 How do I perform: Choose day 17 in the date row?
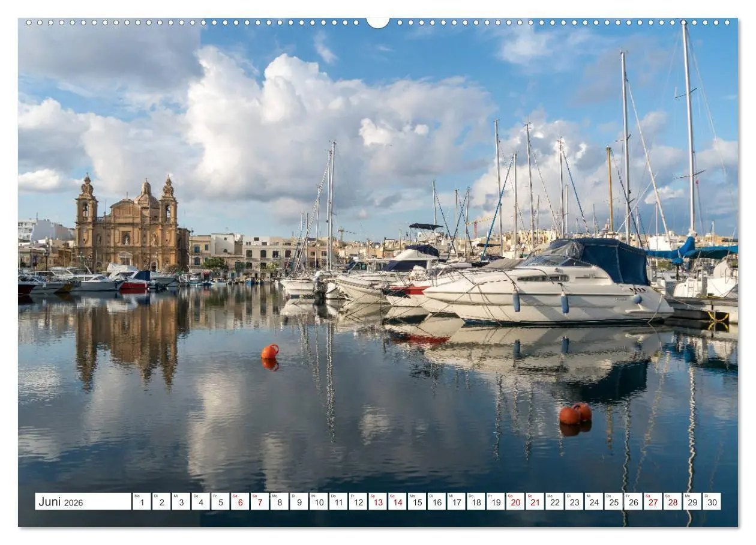click(457, 502)
